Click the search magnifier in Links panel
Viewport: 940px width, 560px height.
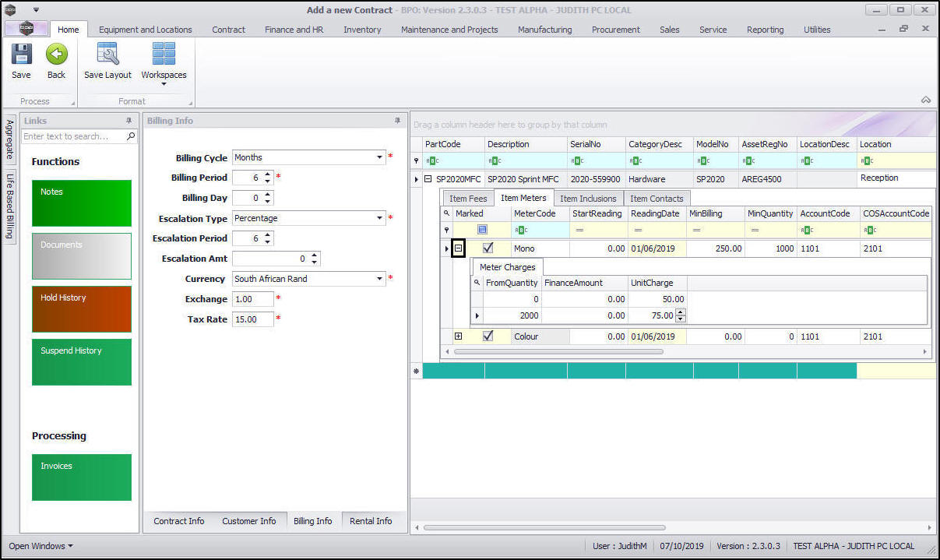pos(131,136)
